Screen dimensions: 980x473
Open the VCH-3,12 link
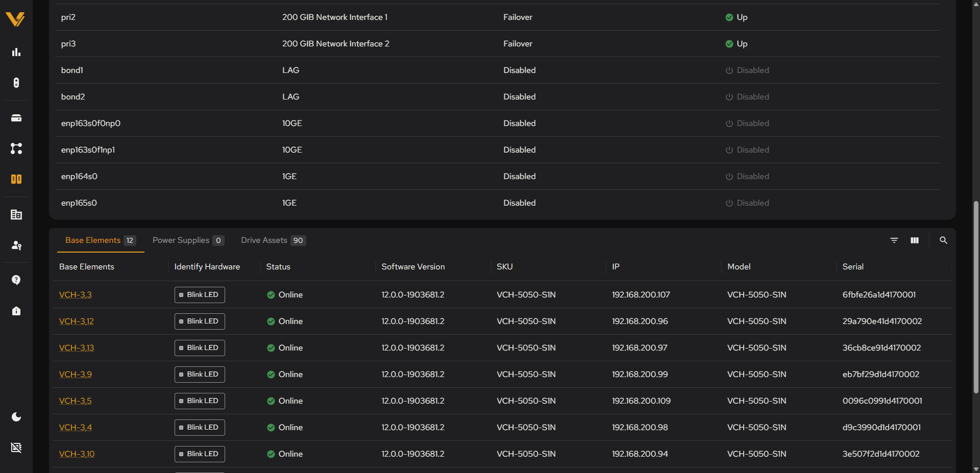pos(77,321)
